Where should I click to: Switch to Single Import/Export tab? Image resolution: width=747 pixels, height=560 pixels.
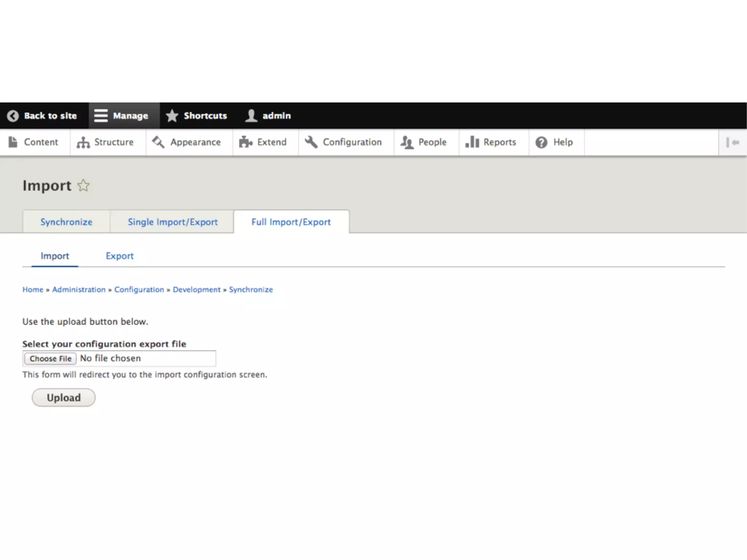pyautogui.click(x=173, y=222)
